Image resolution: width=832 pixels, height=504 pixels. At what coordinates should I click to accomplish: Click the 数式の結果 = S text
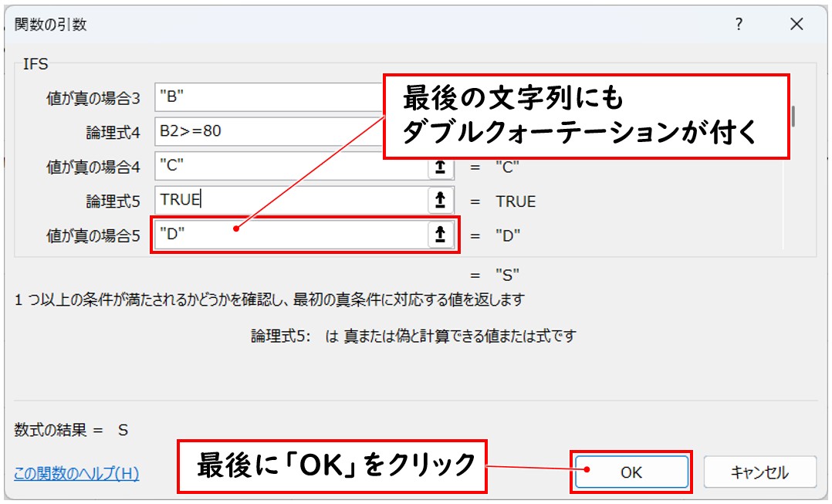pos(71,430)
